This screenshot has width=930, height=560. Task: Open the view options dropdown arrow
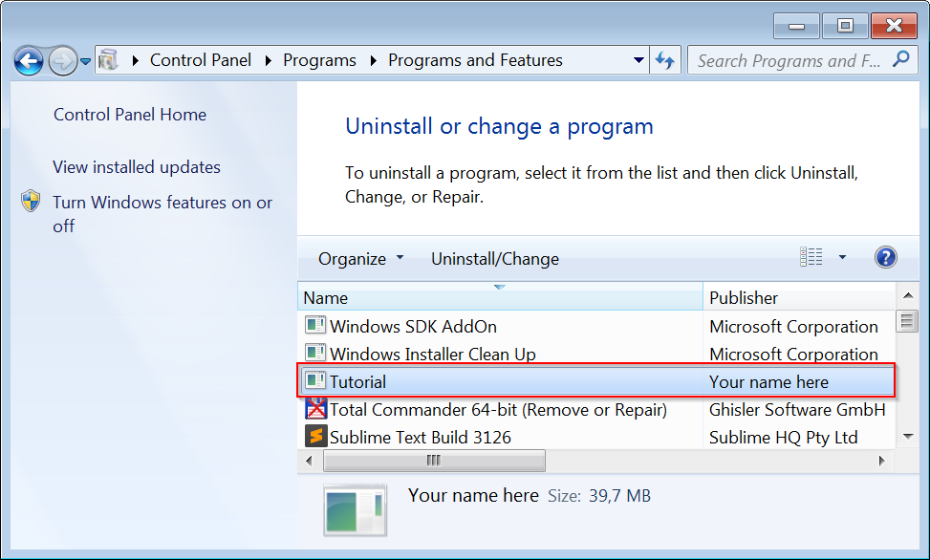pos(842,257)
